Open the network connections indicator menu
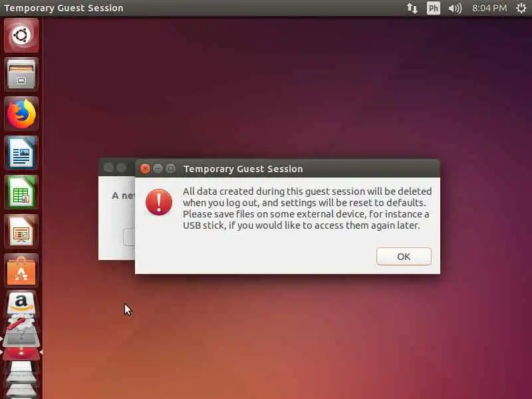The height and width of the screenshot is (399, 532). (412, 8)
